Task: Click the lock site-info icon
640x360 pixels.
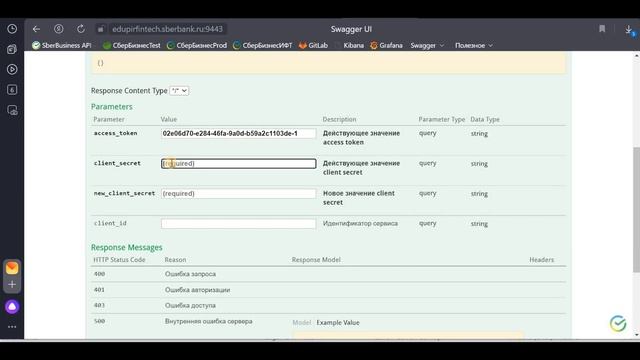Action: tap(100, 29)
